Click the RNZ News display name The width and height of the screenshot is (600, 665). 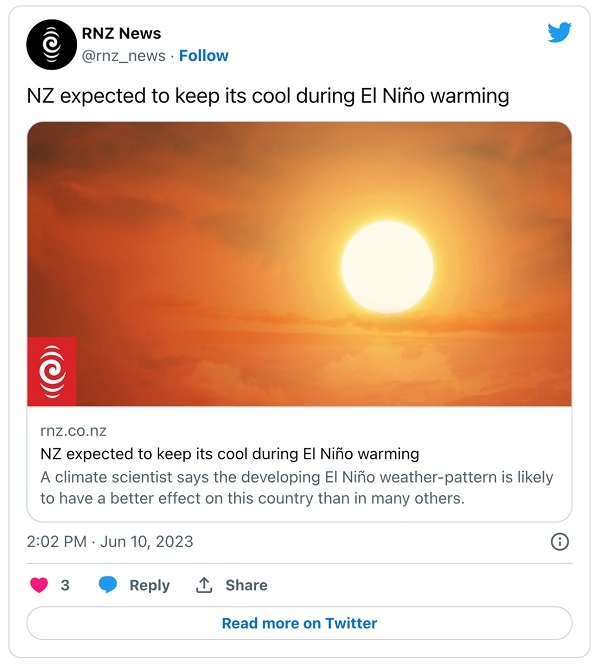[121, 34]
